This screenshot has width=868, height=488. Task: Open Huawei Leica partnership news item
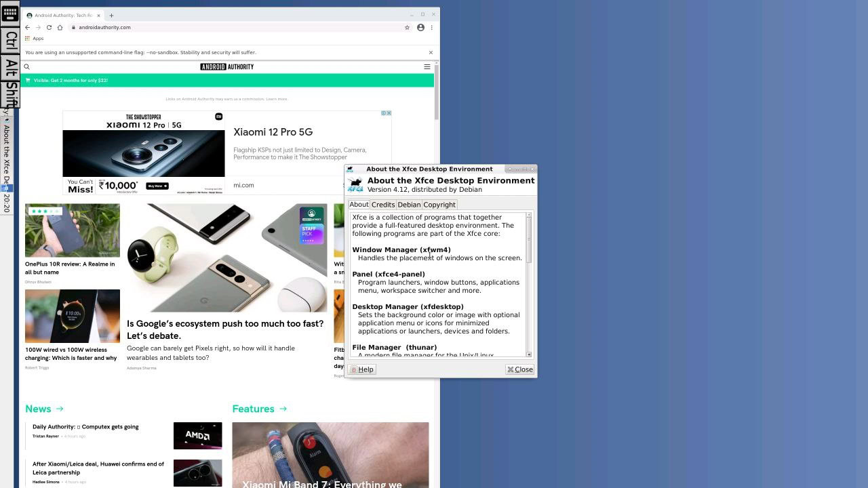point(98,468)
